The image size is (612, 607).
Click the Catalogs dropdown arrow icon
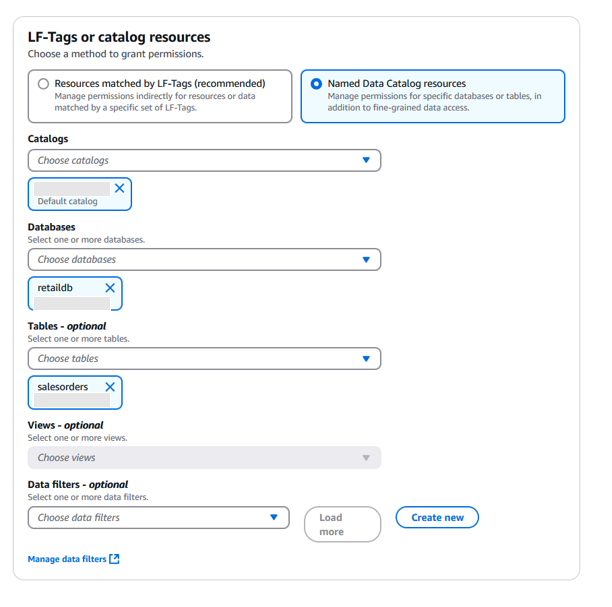(x=366, y=160)
